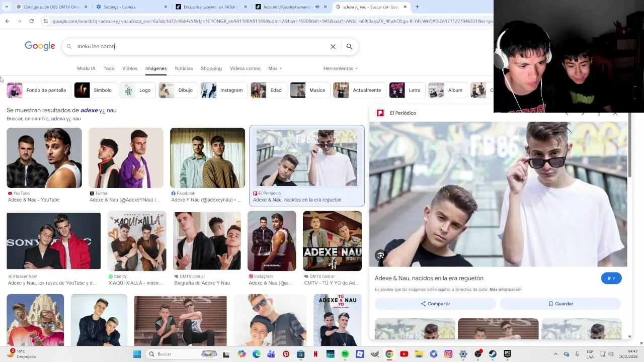Open the Más información link
The height and width of the screenshot is (362, 644).
[505, 290]
